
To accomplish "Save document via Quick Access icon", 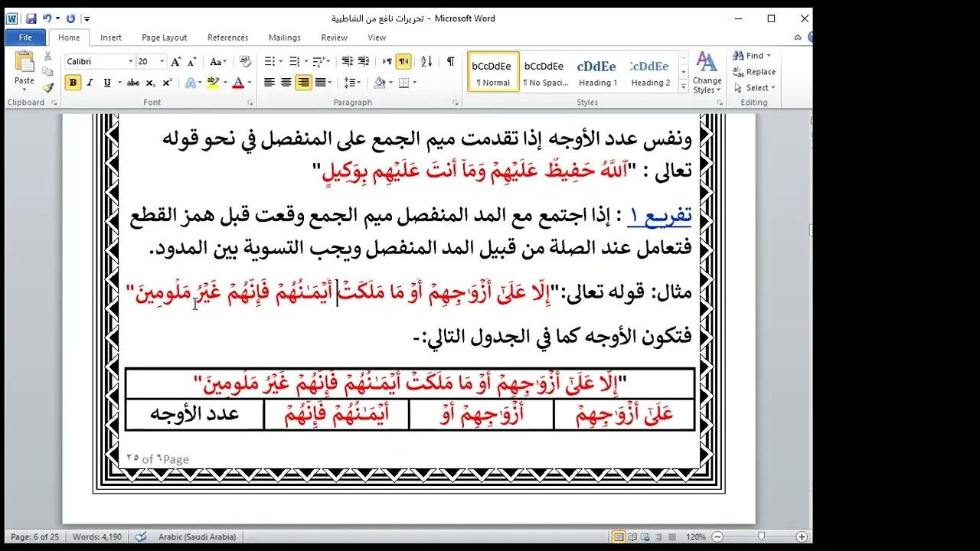I will pos(31,18).
